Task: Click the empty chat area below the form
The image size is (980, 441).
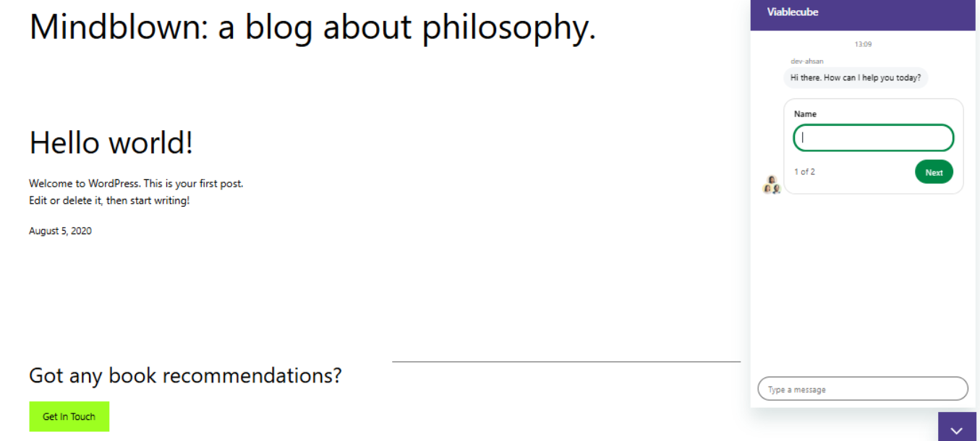Action: [x=862, y=289]
